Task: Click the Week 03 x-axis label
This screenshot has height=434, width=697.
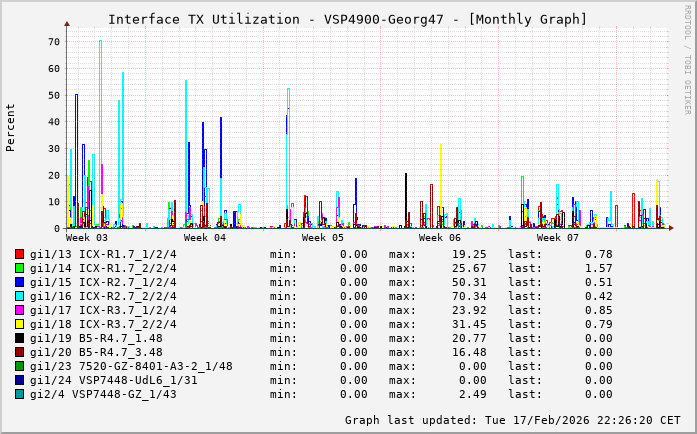Action: tap(87, 238)
